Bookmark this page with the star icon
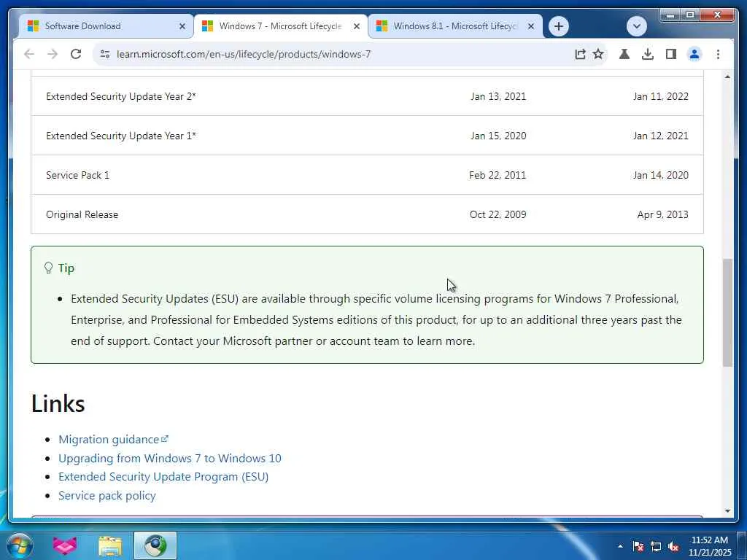The image size is (747, 560). (598, 54)
